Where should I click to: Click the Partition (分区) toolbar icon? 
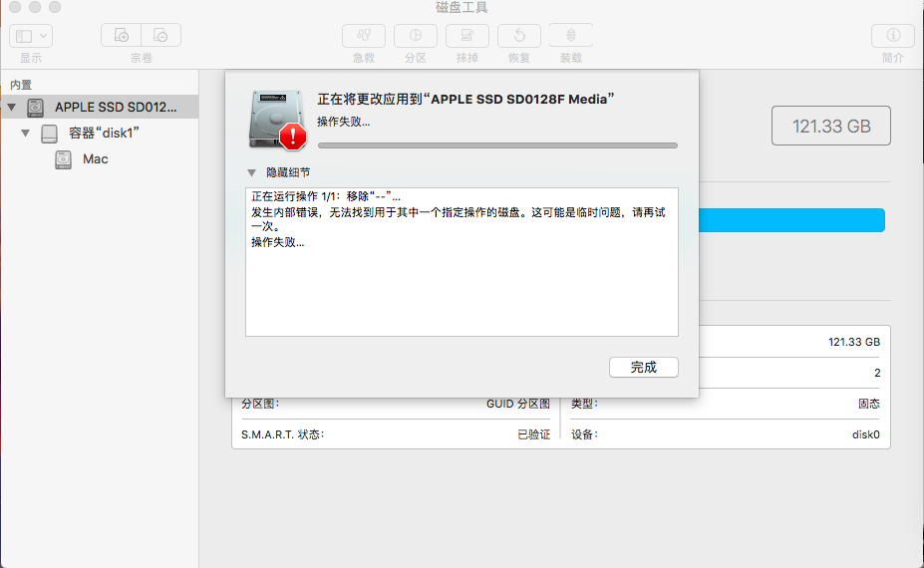click(x=415, y=36)
